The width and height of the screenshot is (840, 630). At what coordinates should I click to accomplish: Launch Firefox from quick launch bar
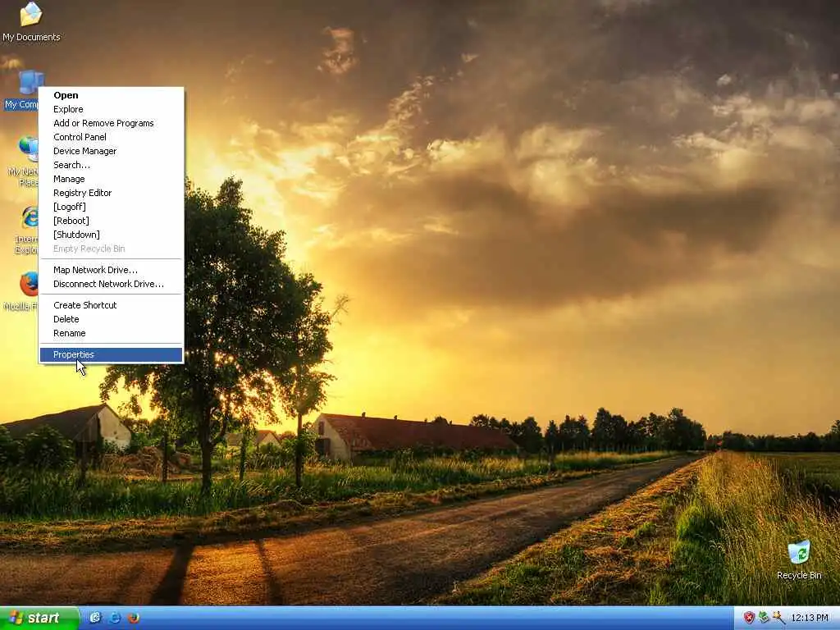tap(134, 618)
